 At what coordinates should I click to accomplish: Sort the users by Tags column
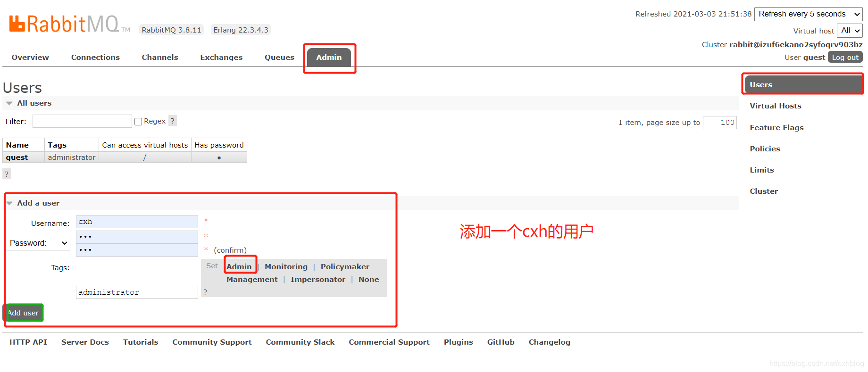pyautogui.click(x=57, y=145)
